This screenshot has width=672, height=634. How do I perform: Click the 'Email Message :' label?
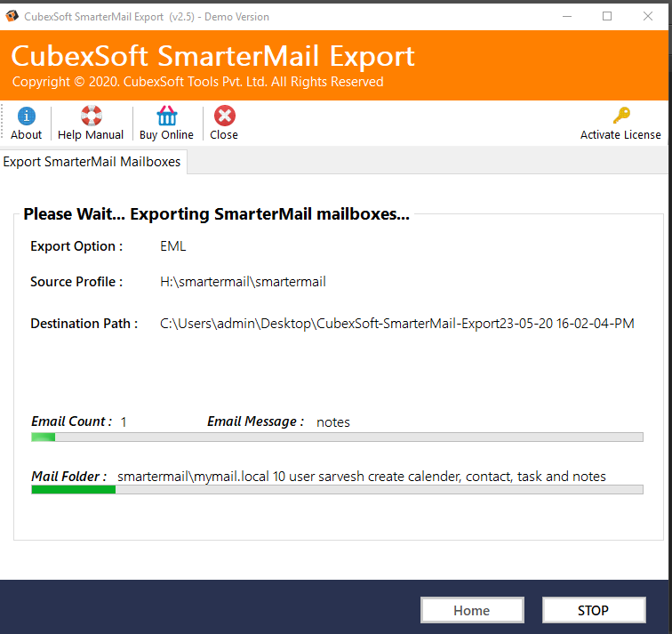(256, 421)
